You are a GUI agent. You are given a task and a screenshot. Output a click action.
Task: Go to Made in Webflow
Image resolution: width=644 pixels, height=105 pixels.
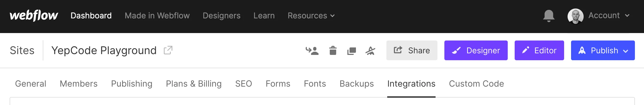(157, 16)
